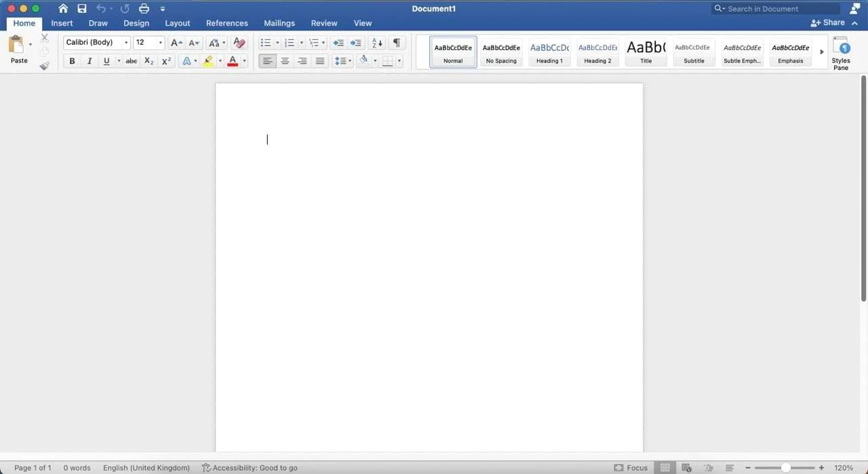Switch to the Insert tab
This screenshot has width=868, height=474.
point(62,23)
